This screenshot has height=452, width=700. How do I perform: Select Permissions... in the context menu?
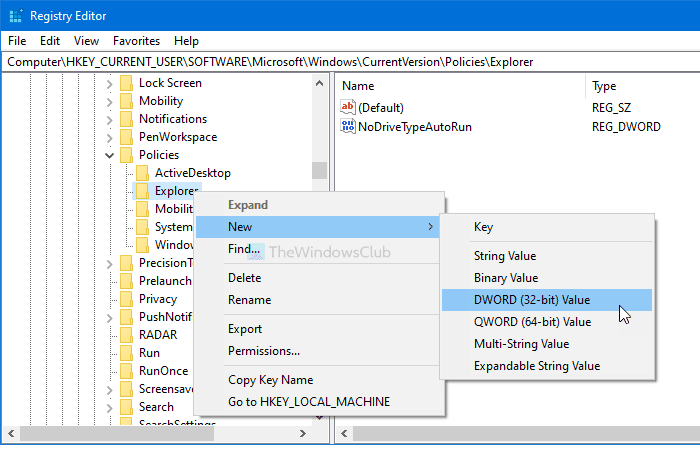coord(264,351)
